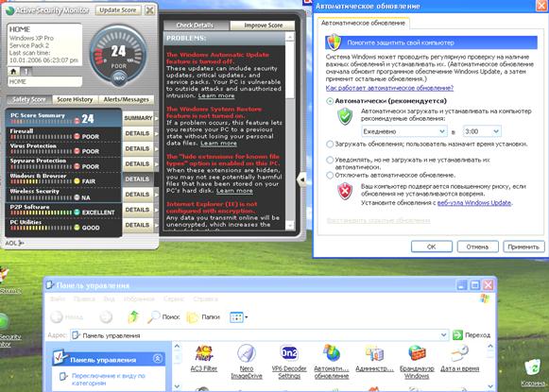The image size is (549, 392).
Task: Click the Update Score button
Action: pyautogui.click(x=118, y=10)
